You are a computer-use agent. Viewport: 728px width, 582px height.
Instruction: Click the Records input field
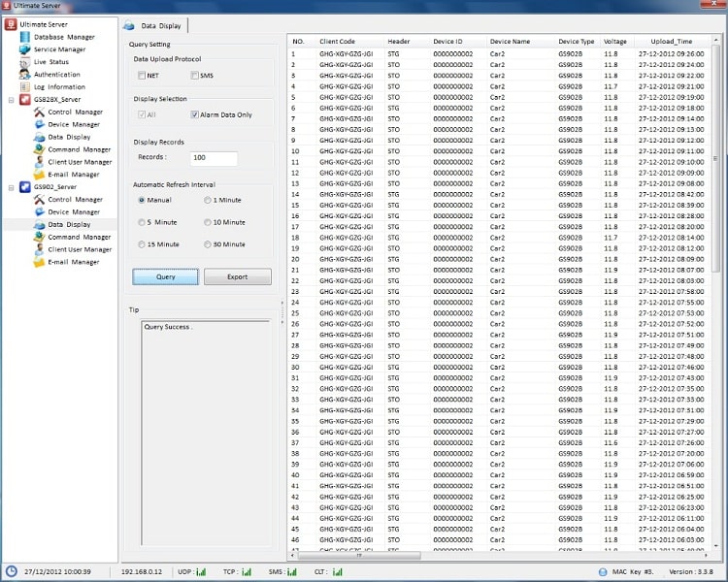(215, 157)
